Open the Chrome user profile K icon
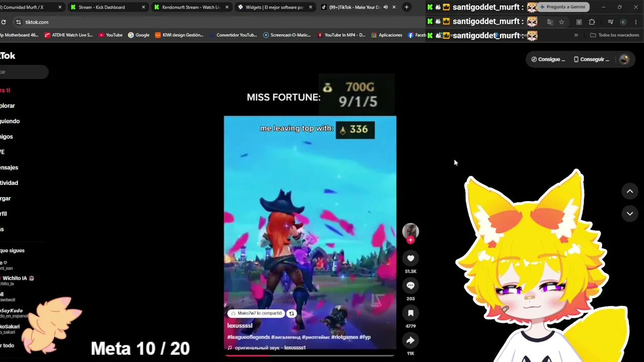 [x=623, y=22]
